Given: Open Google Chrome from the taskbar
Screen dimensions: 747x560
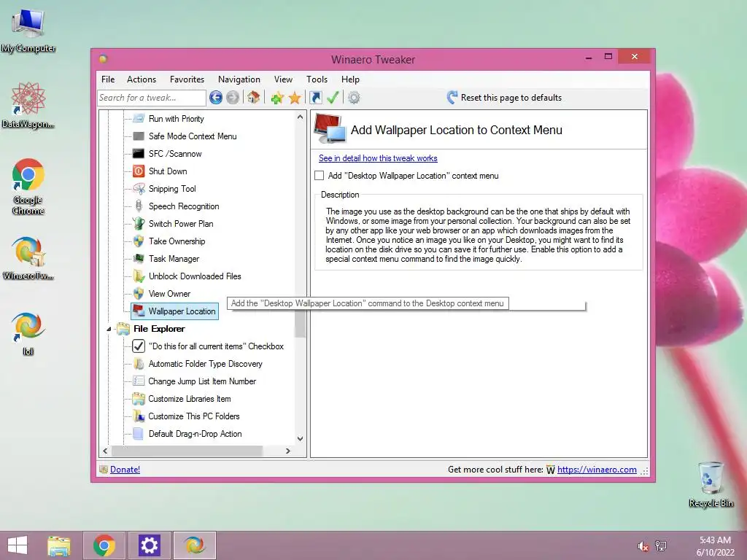Looking at the screenshot, I should [104, 545].
